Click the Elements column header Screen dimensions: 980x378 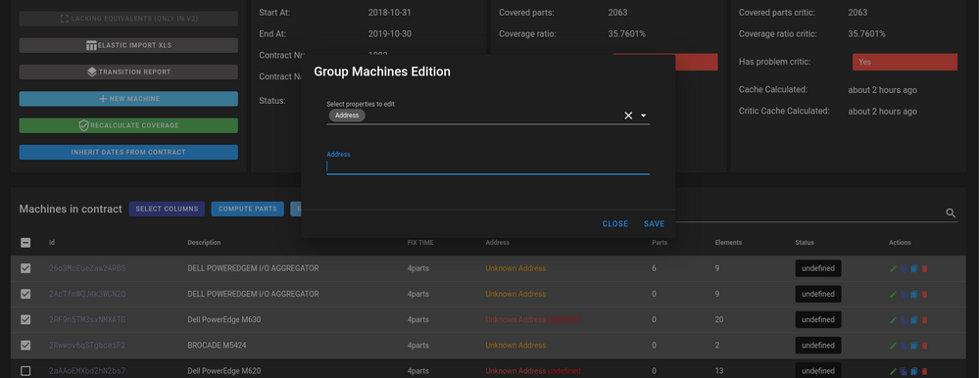(729, 243)
